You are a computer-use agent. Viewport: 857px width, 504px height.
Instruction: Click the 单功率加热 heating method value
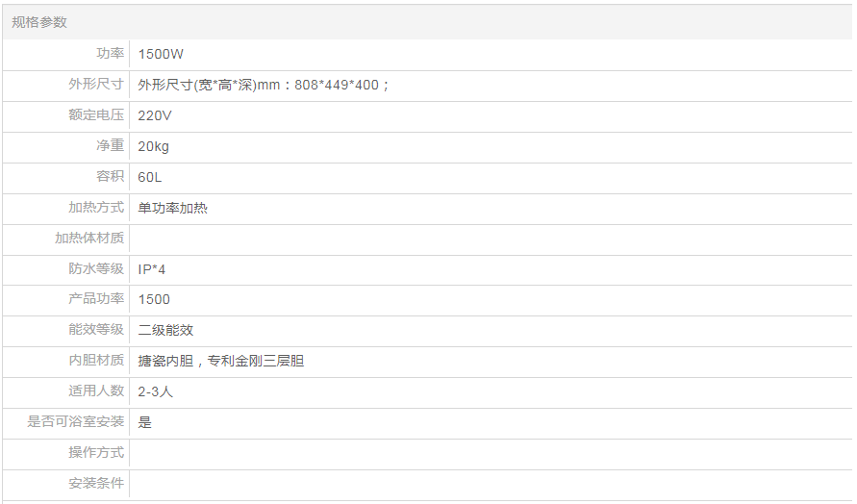coord(173,208)
